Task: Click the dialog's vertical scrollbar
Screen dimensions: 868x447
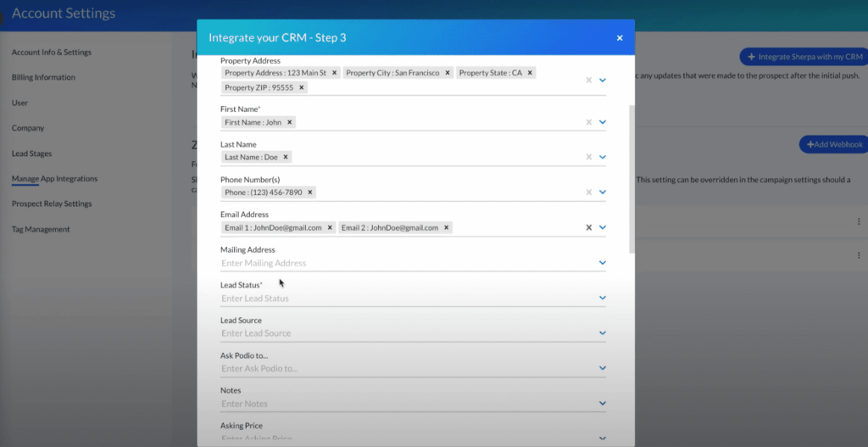Action: (x=632, y=179)
